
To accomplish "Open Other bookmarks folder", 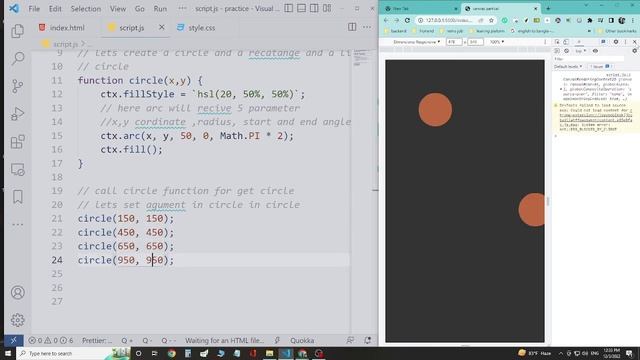I will (x=617, y=31).
